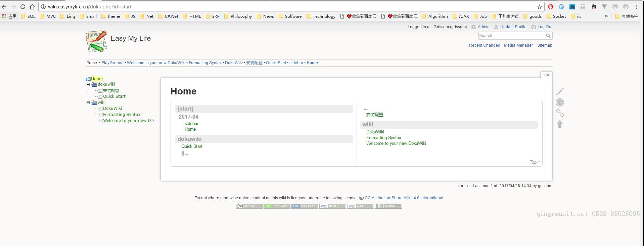Click the browser back arrow
The image size is (644, 246).
click(4, 7)
